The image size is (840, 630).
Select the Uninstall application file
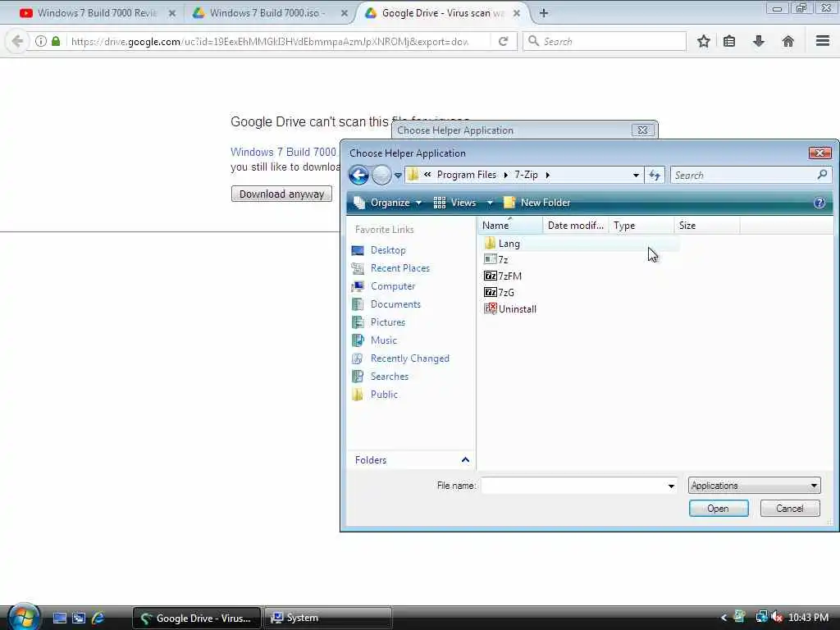click(510, 309)
